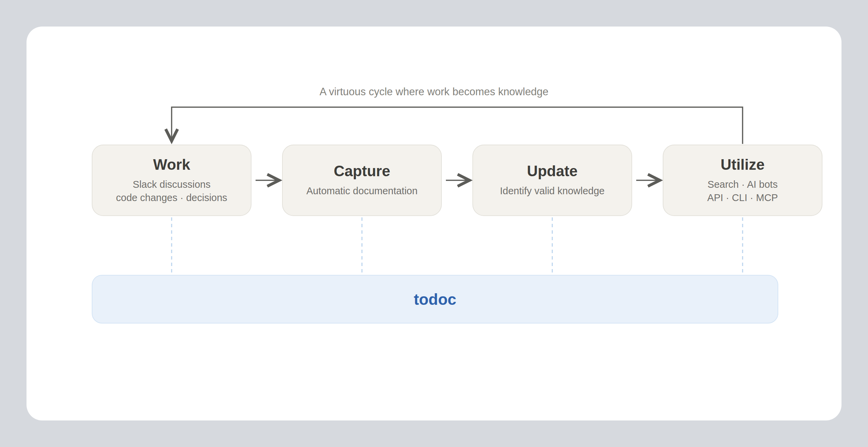This screenshot has width=868, height=447.
Task: Click the API · CLI · MCP text
Action: point(743,198)
